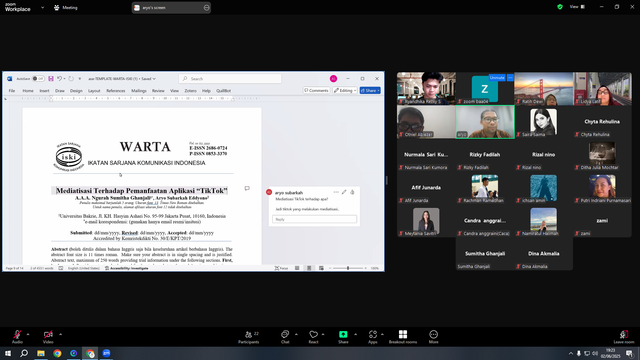Click the like comment thumbs-up icon

pyautogui.click(x=352, y=192)
